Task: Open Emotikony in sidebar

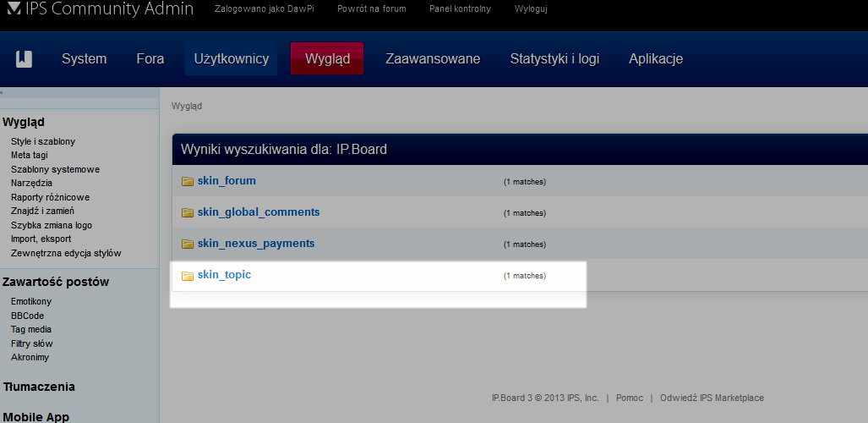Action: pyautogui.click(x=31, y=301)
